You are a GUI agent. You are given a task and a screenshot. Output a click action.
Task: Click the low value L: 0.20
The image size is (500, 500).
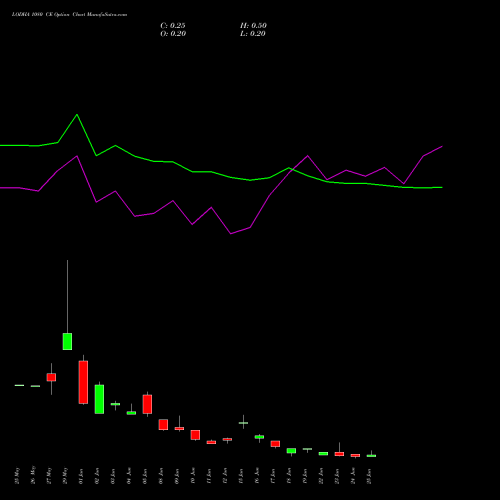[x=253, y=34]
